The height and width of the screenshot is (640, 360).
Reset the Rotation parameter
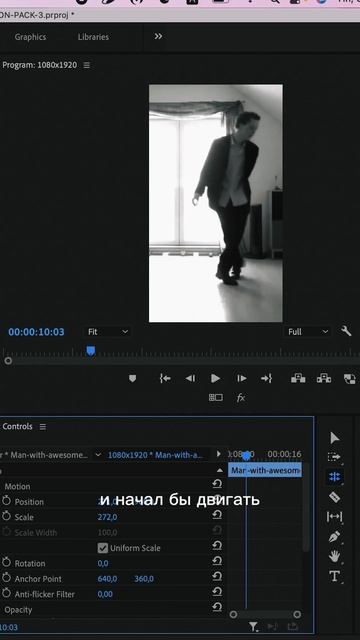217,561
